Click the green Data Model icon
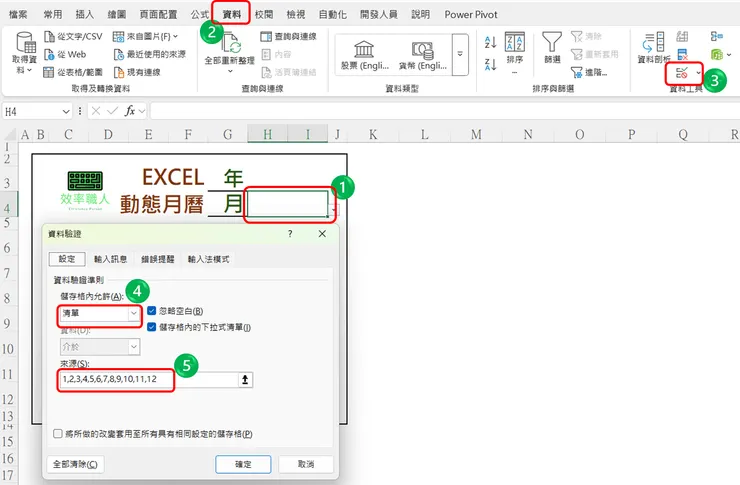 716,55
